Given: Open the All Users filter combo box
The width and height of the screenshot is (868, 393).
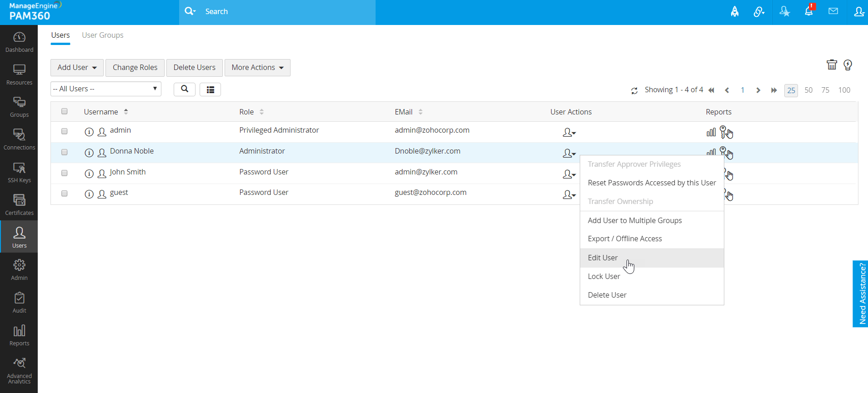Looking at the screenshot, I should (105, 89).
